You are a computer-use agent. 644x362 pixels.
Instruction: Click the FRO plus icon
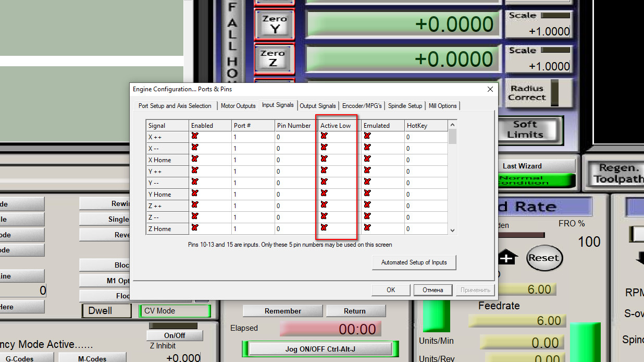click(507, 258)
